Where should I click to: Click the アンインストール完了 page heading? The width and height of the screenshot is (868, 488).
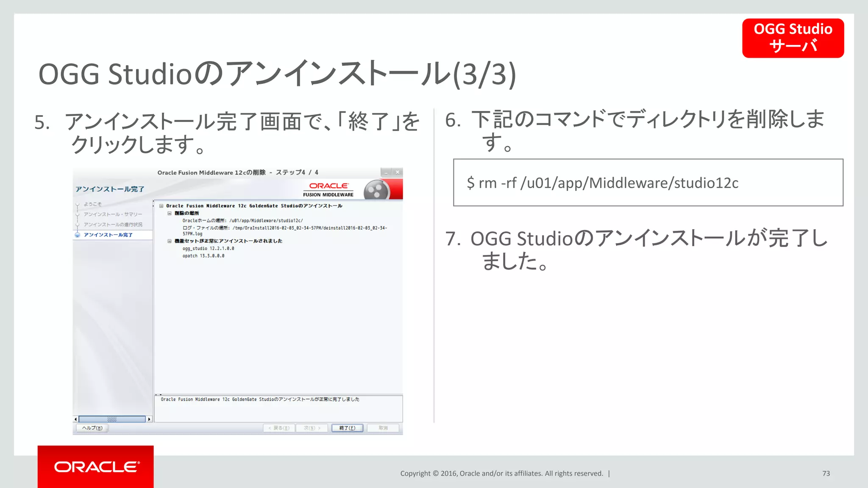click(x=110, y=189)
